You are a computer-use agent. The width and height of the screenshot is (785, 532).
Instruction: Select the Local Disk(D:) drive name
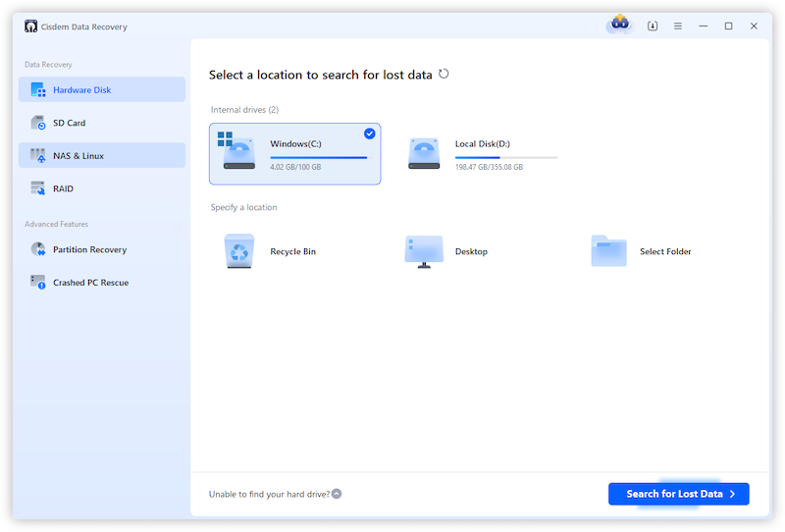483,143
